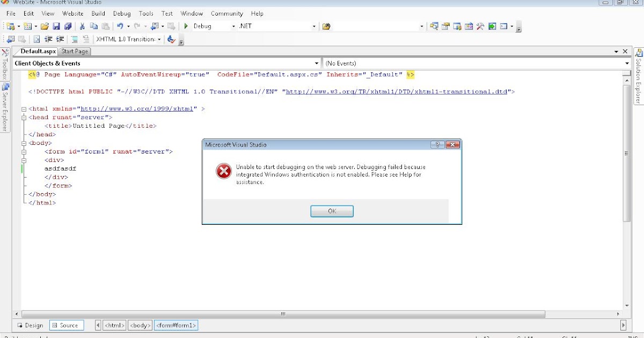Open the Command Window toolbar icon

[503, 26]
